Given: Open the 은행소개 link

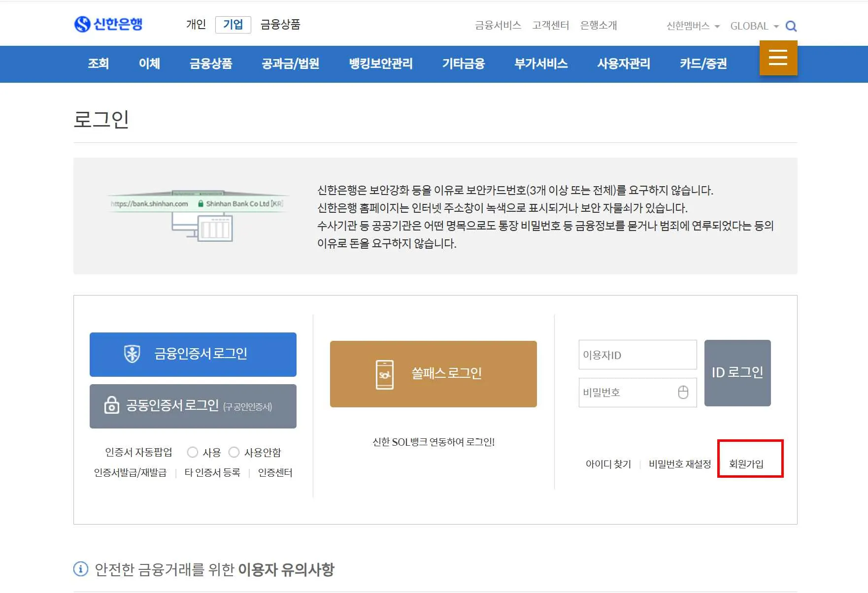Looking at the screenshot, I should 599,26.
